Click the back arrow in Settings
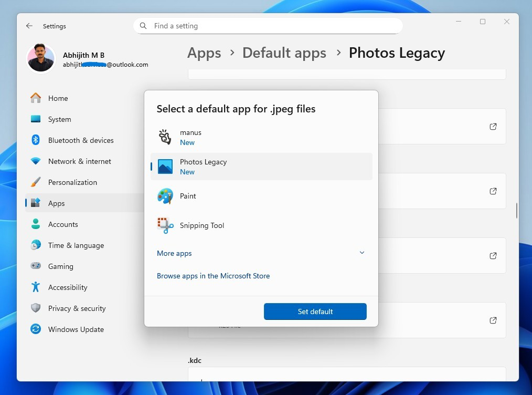Image resolution: width=532 pixels, height=395 pixels. 29,26
